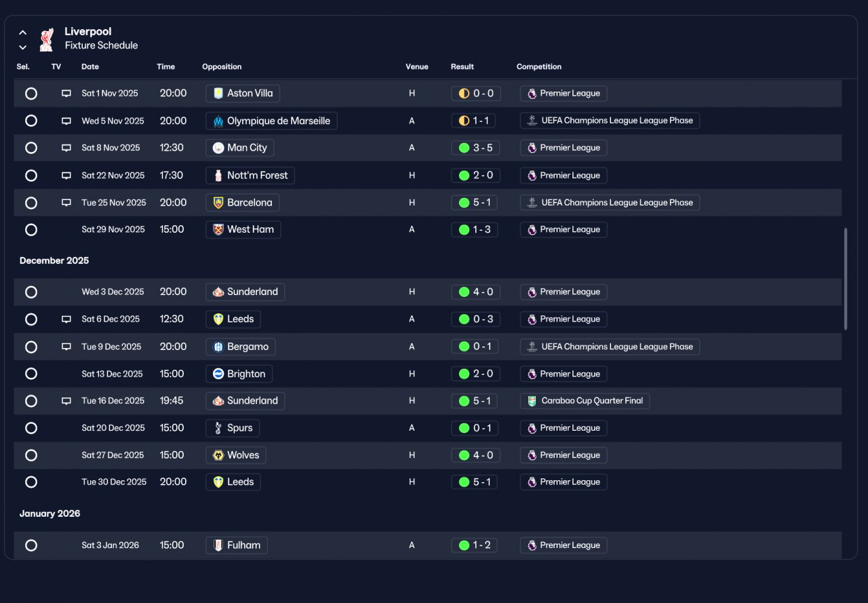
Task: Click the up chevron beside Liverpool
Action: (23, 32)
